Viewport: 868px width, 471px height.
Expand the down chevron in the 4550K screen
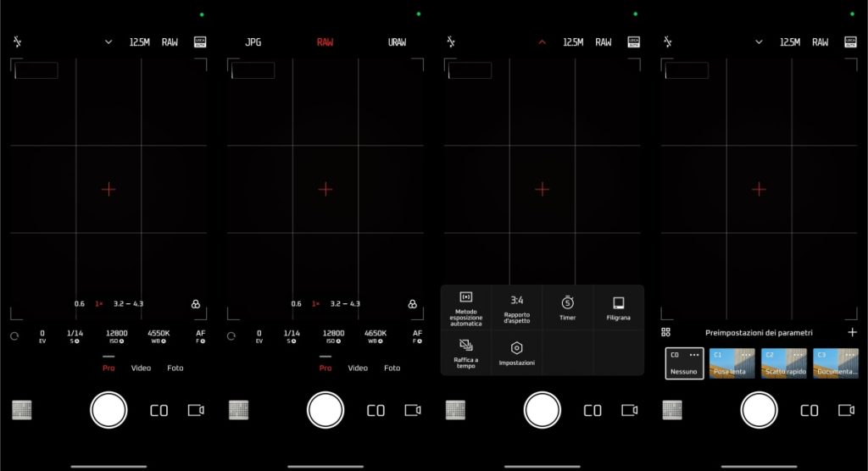tap(108, 42)
